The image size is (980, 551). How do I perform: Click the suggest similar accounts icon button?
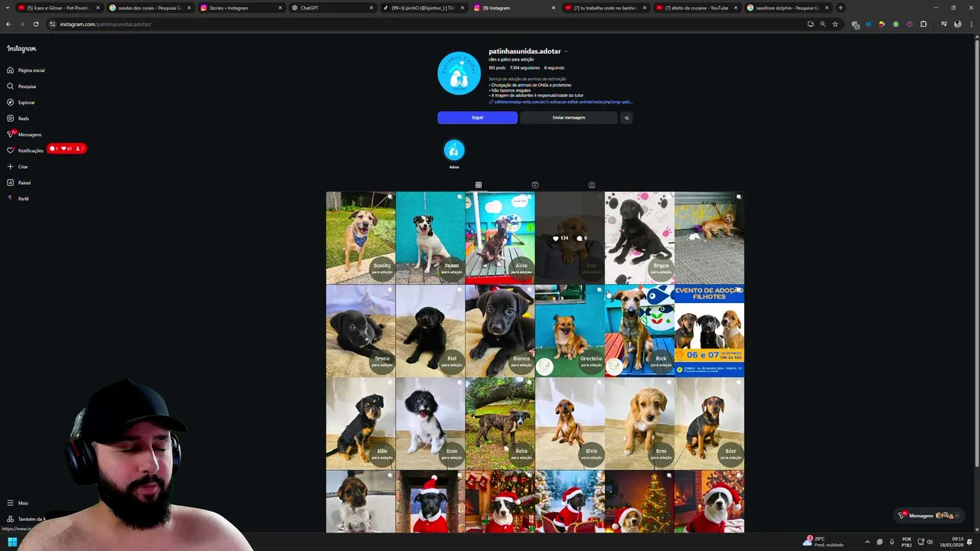(626, 118)
